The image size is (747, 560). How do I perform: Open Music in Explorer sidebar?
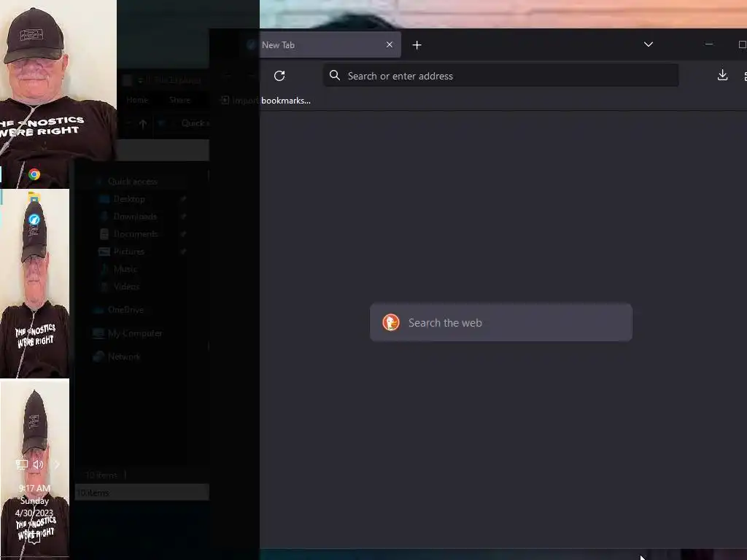[x=125, y=269]
